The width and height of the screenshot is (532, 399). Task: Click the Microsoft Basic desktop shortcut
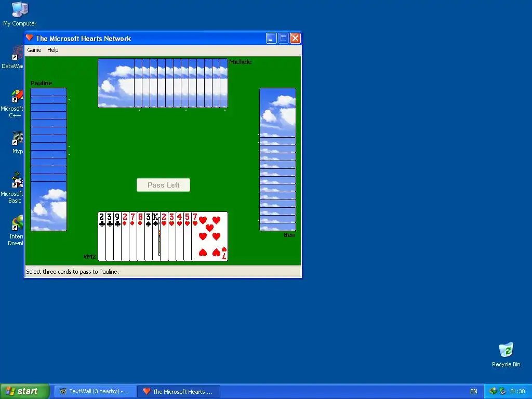click(x=12, y=188)
